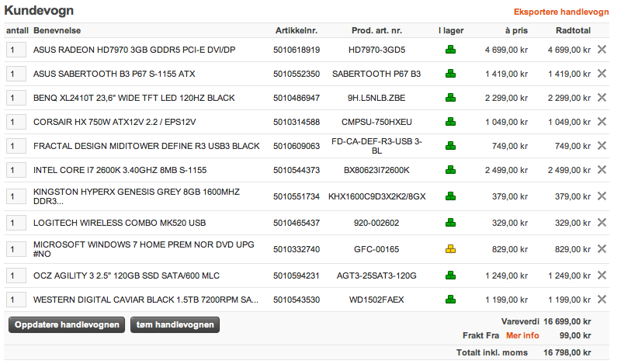Empty cart with tøm handlevognen
The height and width of the screenshot is (364, 621).
[175, 324]
